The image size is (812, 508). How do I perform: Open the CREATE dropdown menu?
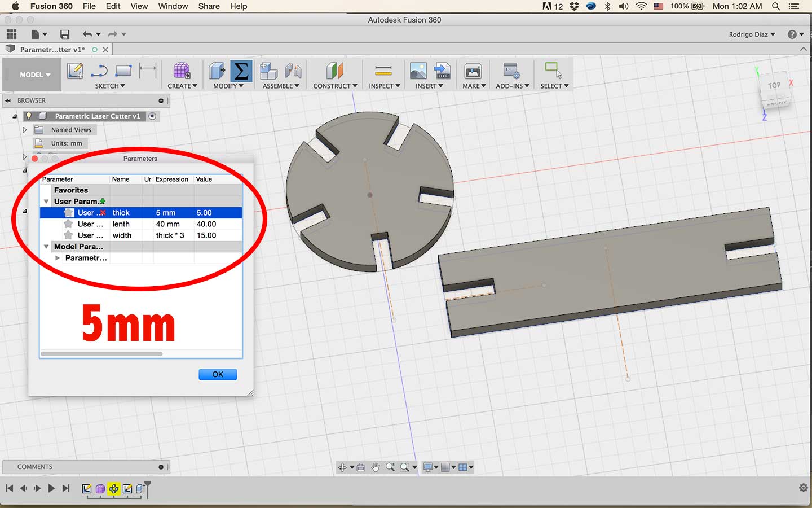182,86
